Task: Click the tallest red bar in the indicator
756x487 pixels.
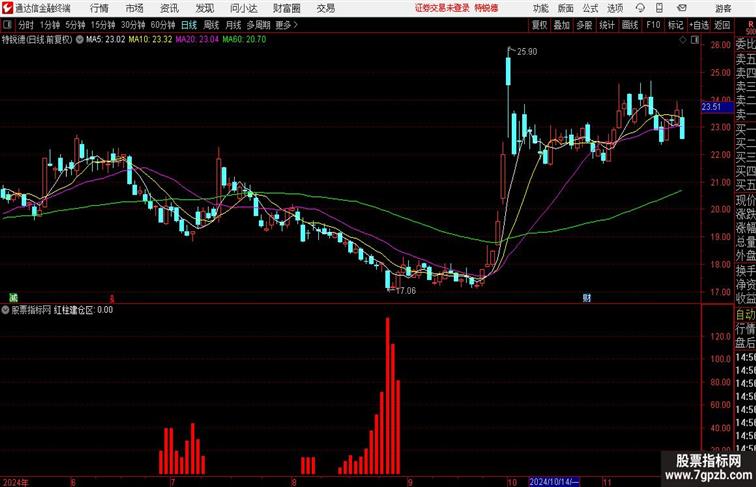Action: pyautogui.click(x=388, y=396)
